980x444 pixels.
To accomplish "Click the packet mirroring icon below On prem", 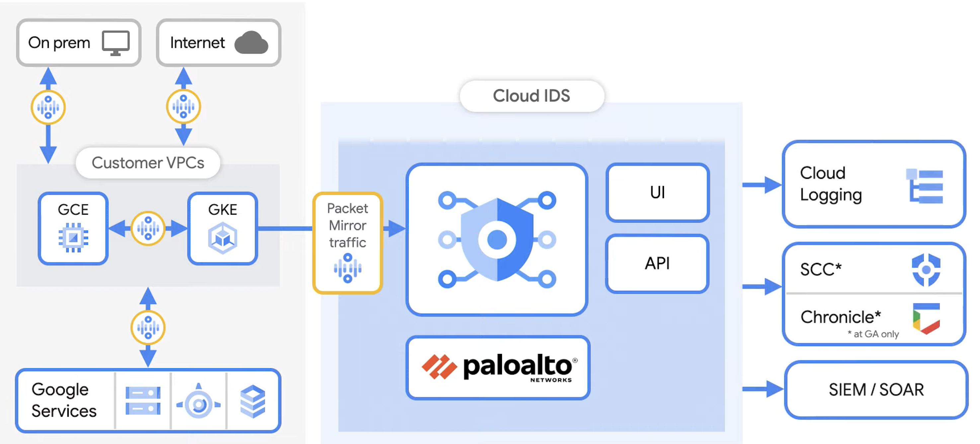I will click(48, 107).
